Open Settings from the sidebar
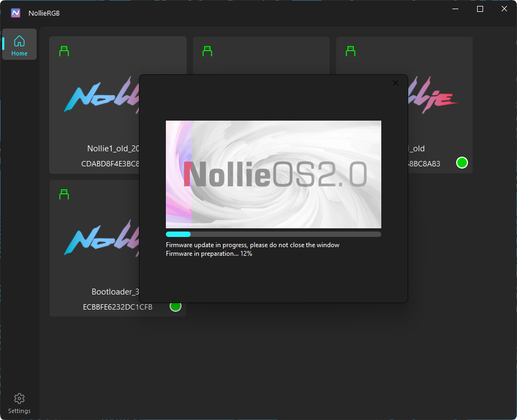This screenshot has height=420, width=517. coord(19,403)
